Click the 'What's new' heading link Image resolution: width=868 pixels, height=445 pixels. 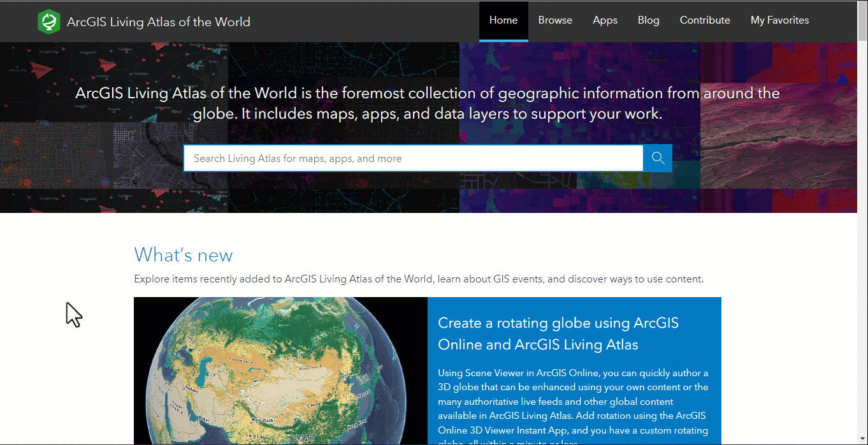click(184, 254)
